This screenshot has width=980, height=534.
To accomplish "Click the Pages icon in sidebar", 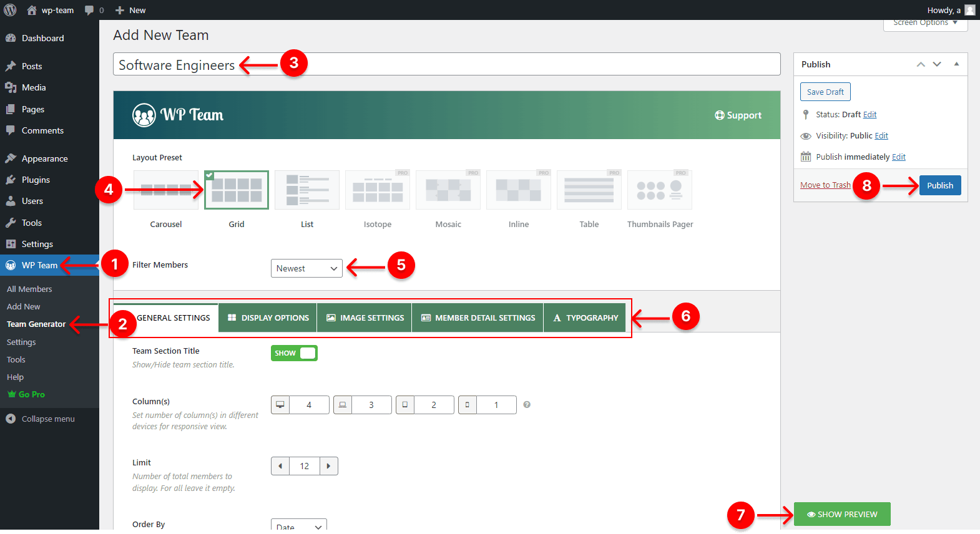I will (11, 109).
